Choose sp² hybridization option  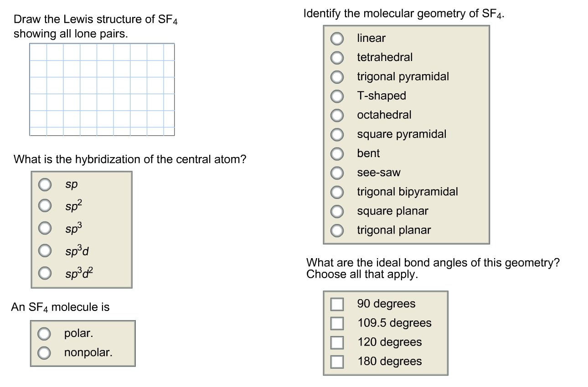click(45, 206)
